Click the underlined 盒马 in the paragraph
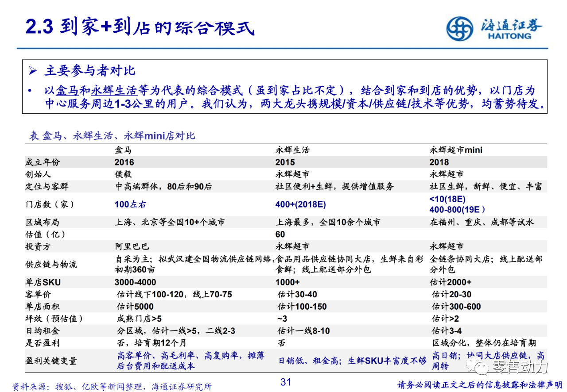 (67, 91)
